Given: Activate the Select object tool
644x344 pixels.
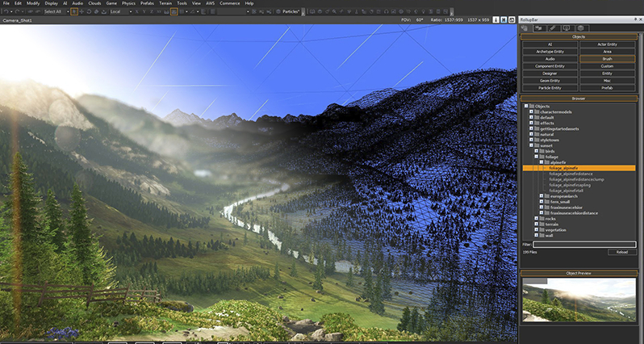Looking at the screenshot, I should tap(76, 12).
